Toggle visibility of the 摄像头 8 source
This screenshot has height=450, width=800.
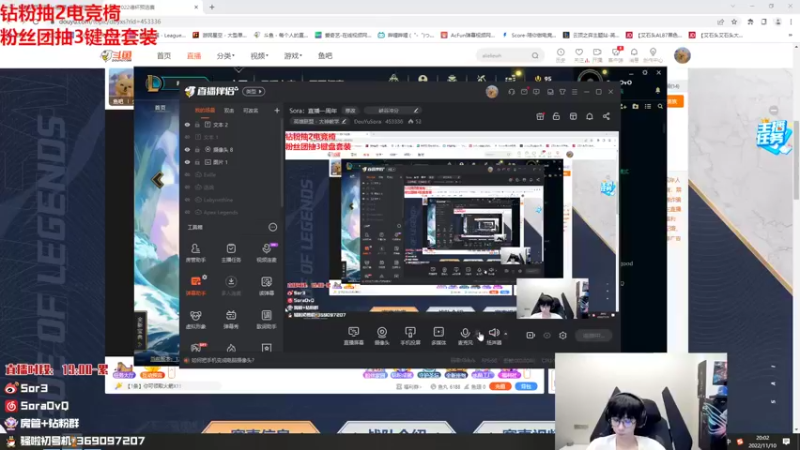[187, 149]
